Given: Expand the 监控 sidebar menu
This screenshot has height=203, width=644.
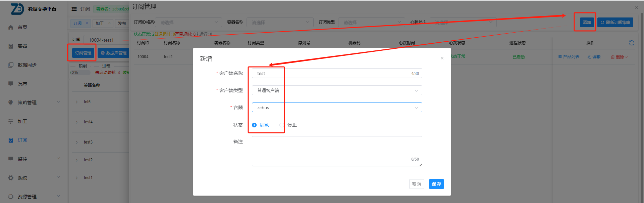Looking at the screenshot, I should [x=34, y=159].
